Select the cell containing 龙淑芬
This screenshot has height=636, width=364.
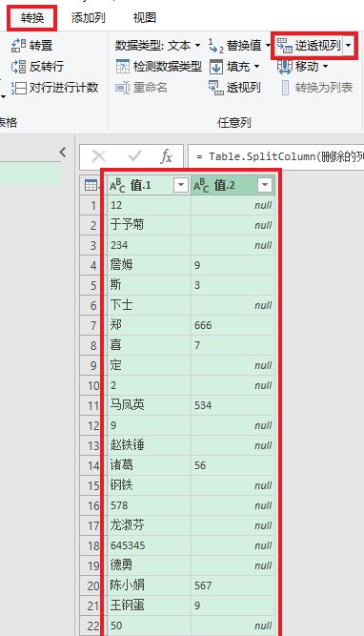(149, 525)
